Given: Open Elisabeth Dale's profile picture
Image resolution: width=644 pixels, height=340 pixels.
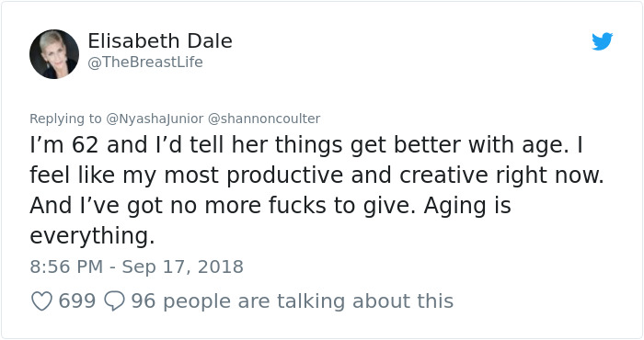Looking at the screenshot, I should tap(54, 54).
